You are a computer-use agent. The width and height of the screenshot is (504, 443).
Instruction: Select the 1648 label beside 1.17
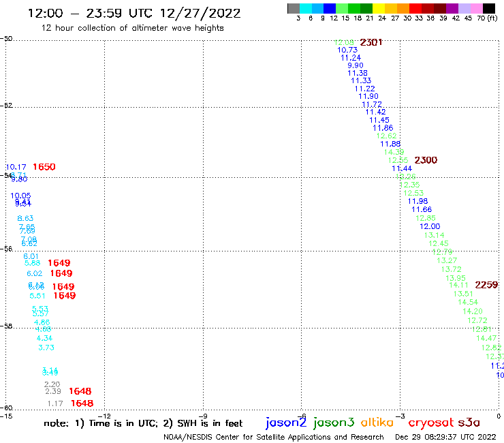(82, 403)
